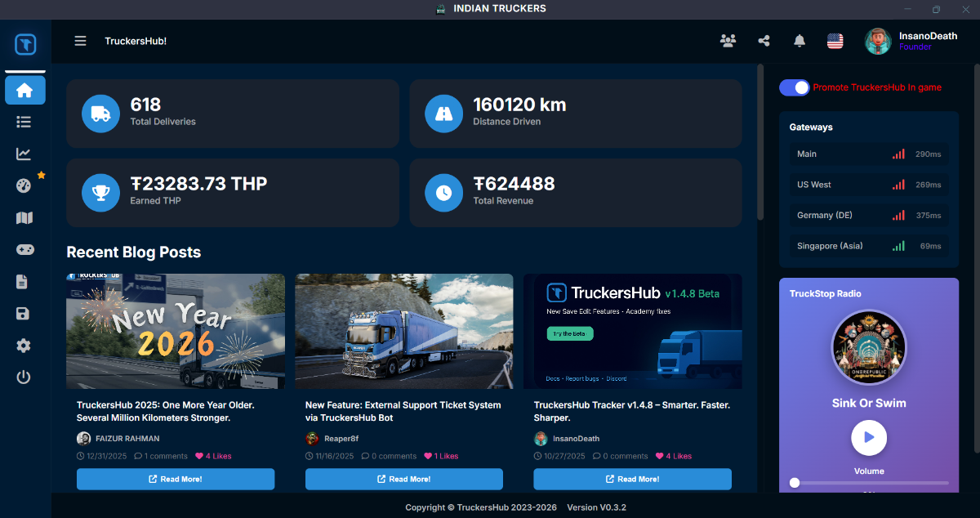The image size is (980, 518).
Task: Click the TruckStop Radio volume slider
Action: click(x=869, y=483)
